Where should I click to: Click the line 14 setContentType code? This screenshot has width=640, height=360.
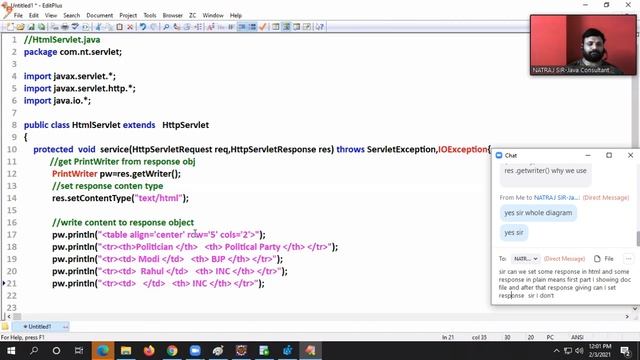click(120, 198)
